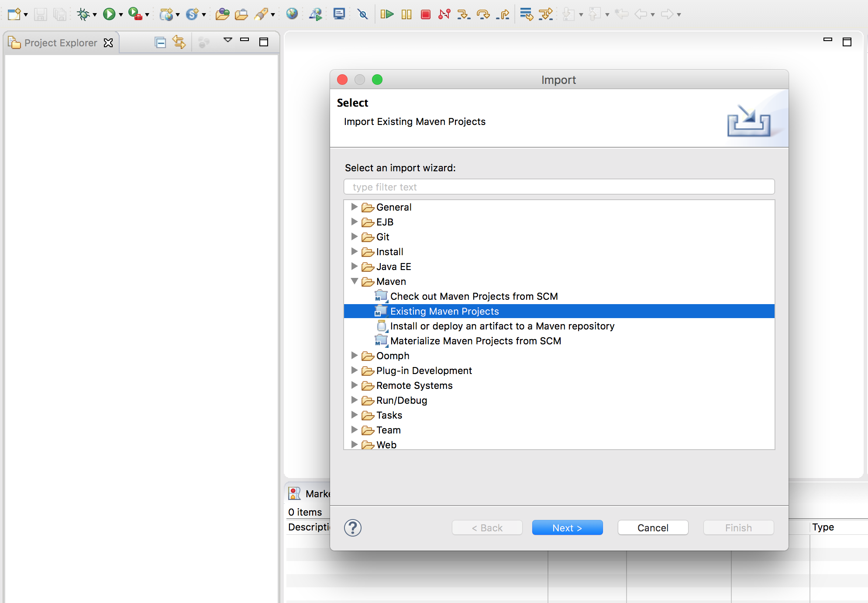Click the Last Edit Location icon
This screenshot has width=868, height=603.
point(621,14)
